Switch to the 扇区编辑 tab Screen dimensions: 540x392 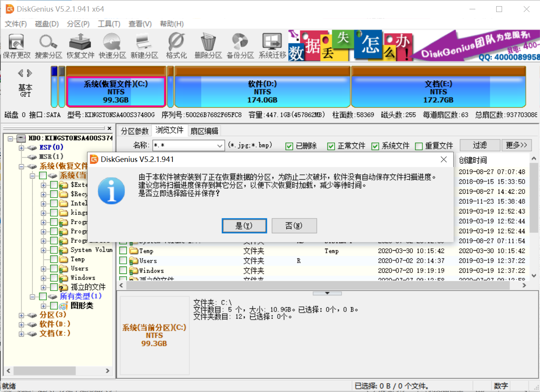pos(205,131)
